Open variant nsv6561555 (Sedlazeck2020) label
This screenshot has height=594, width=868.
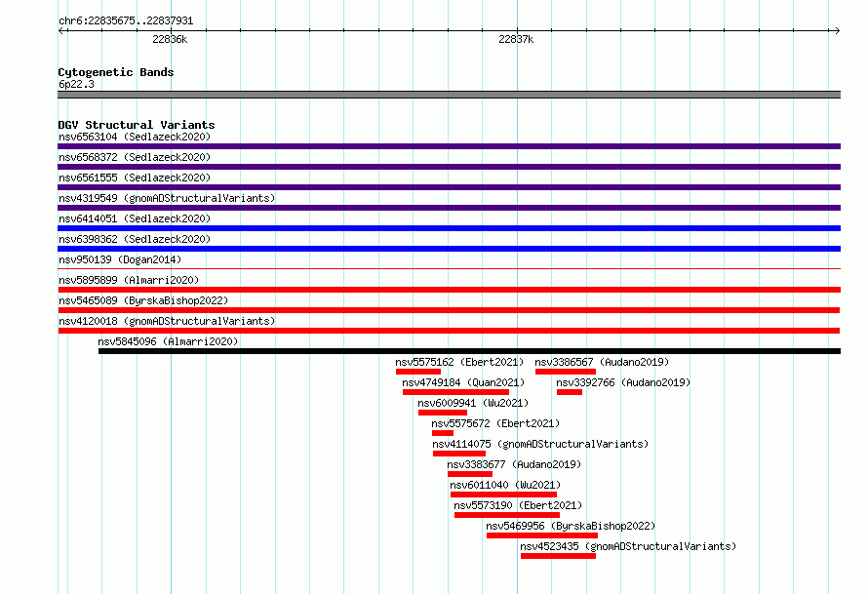tap(135, 178)
